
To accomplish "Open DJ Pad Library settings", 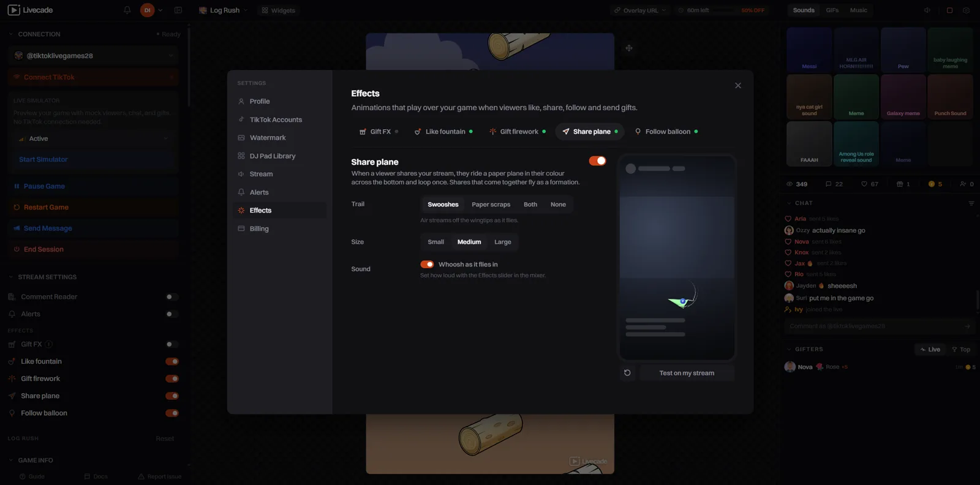I will [x=280, y=156].
